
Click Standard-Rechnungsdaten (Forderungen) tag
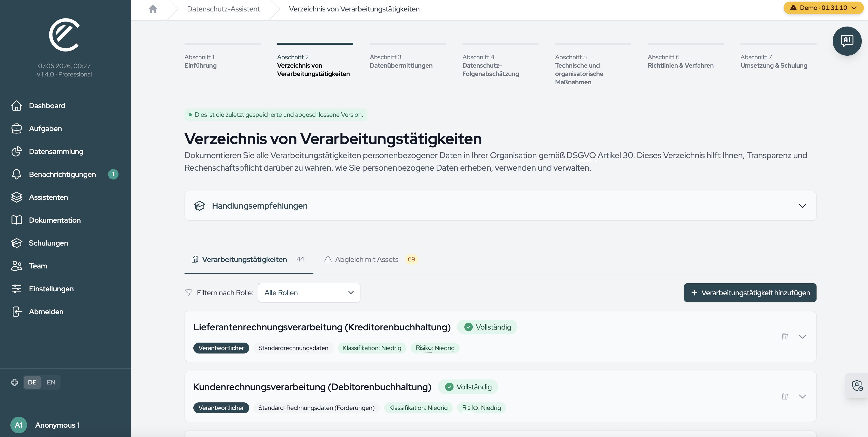coord(316,408)
